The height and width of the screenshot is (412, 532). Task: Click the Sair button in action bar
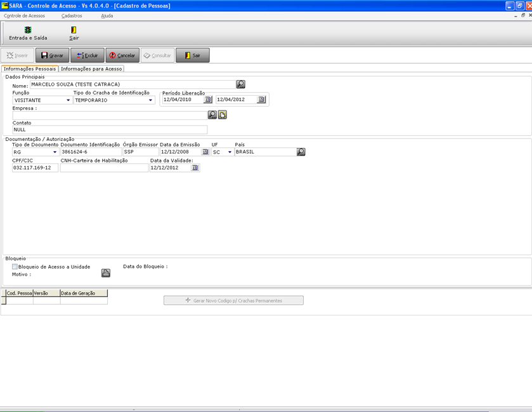point(192,55)
